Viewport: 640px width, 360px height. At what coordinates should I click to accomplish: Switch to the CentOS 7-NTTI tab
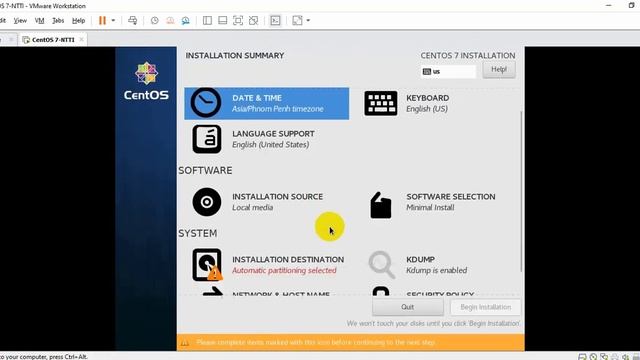53,40
